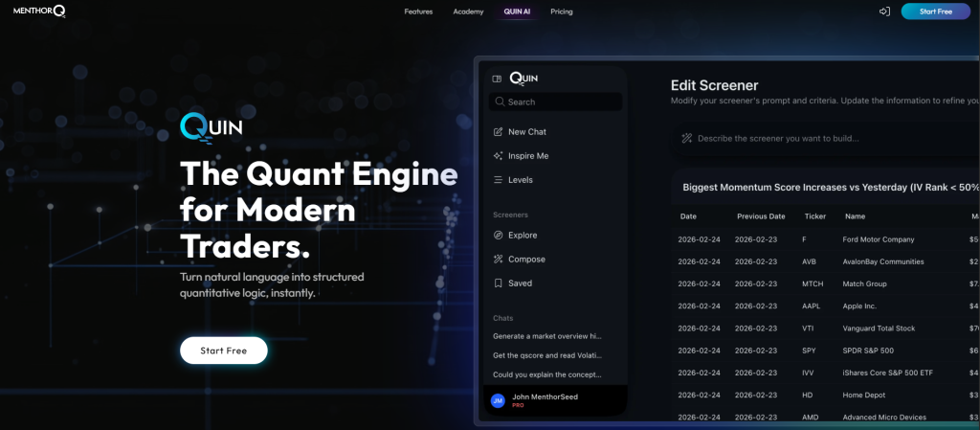This screenshot has height=430, width=980.
Task: Open the Pricing menu item
Action: [561, 11]
